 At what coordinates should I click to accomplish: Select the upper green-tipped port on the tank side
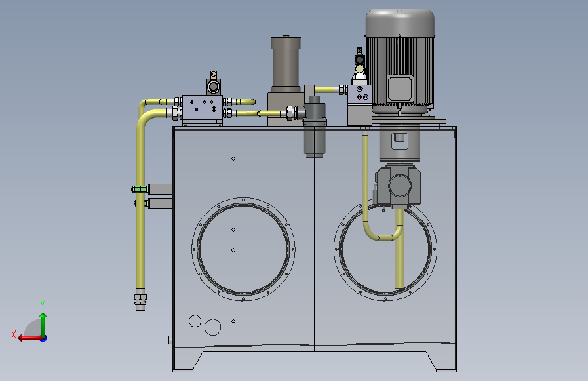click(151, 189)
